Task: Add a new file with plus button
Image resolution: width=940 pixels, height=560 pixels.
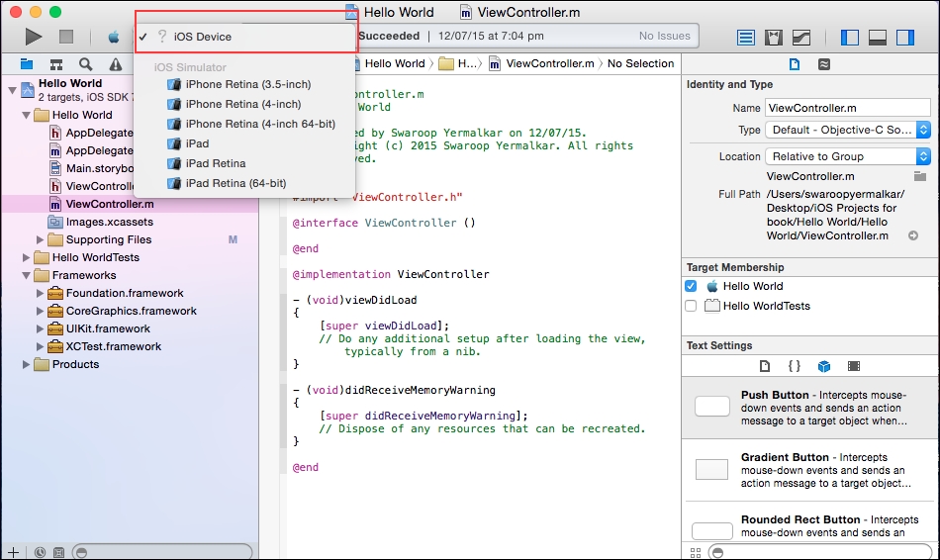Action: (x=13, y=552)
